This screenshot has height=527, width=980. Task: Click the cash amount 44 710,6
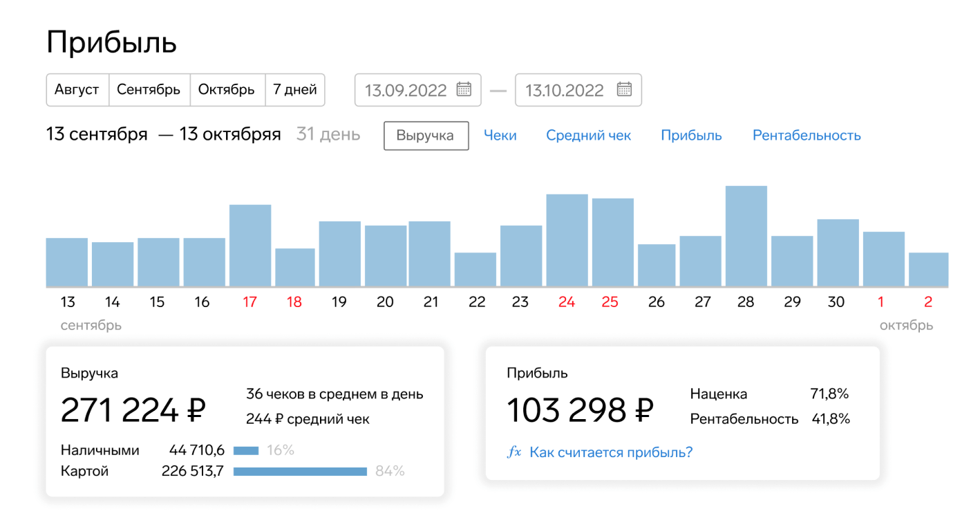[197, 450]
